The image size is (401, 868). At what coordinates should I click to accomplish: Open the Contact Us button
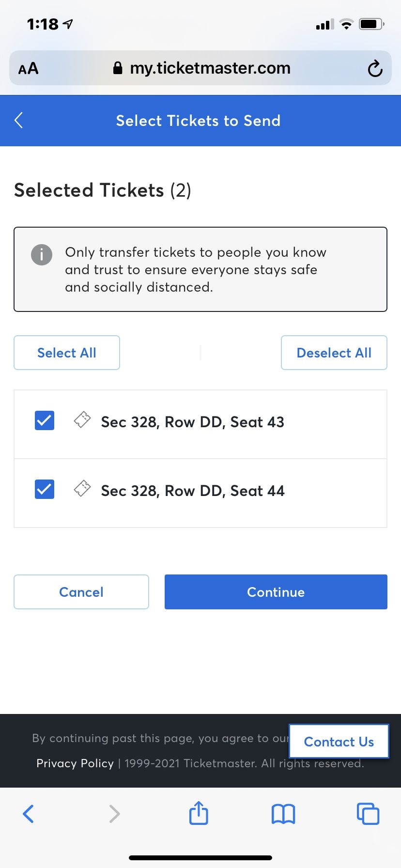pyautogui.click(x=339, y=742)
